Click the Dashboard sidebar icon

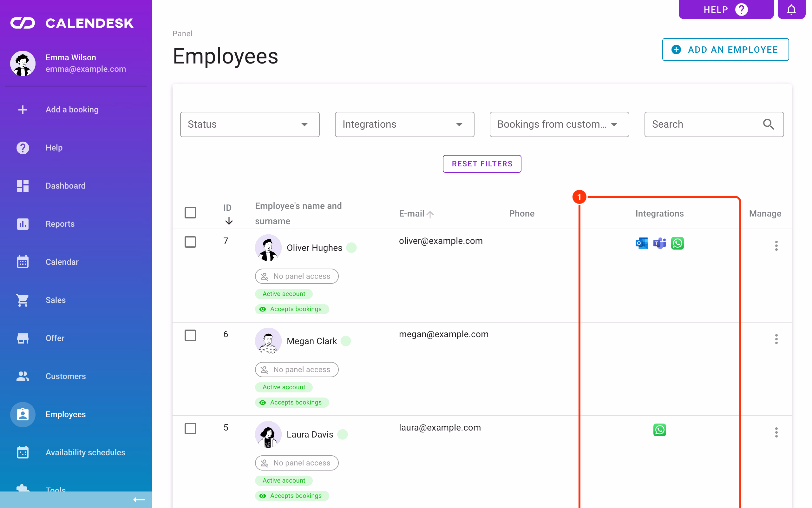click(x=23, y=186)
